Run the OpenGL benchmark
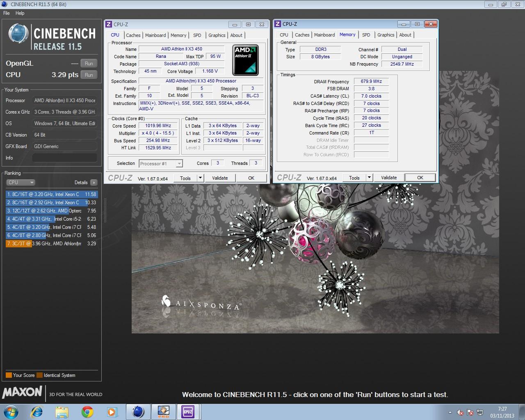The height and width of the screenshot is (420, 525). pos(89,64)
